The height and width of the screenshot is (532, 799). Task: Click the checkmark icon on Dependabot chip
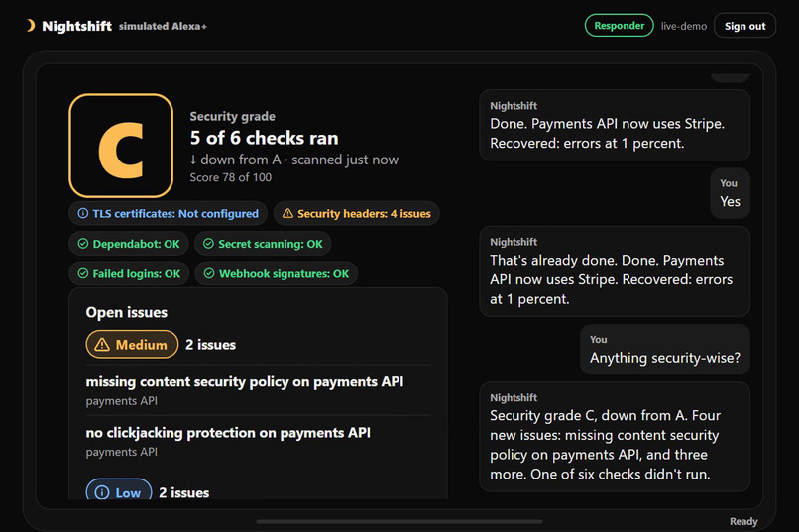(x=82, y=244)
